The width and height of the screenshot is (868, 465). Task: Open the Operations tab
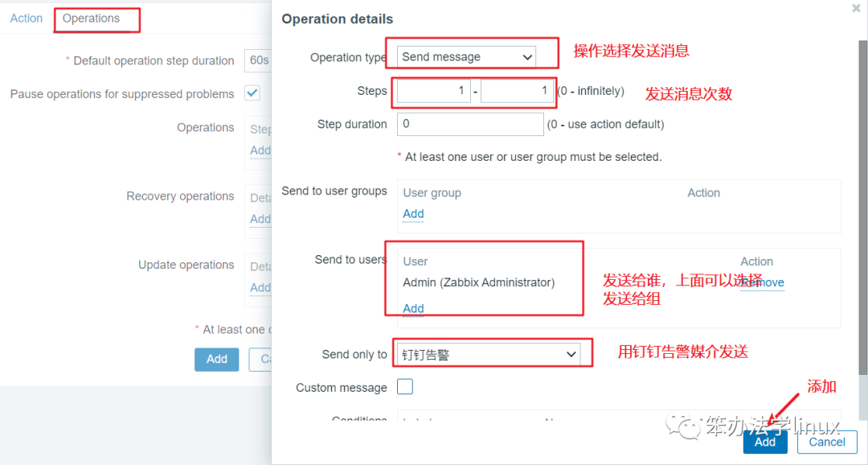[x=91, y=19]
